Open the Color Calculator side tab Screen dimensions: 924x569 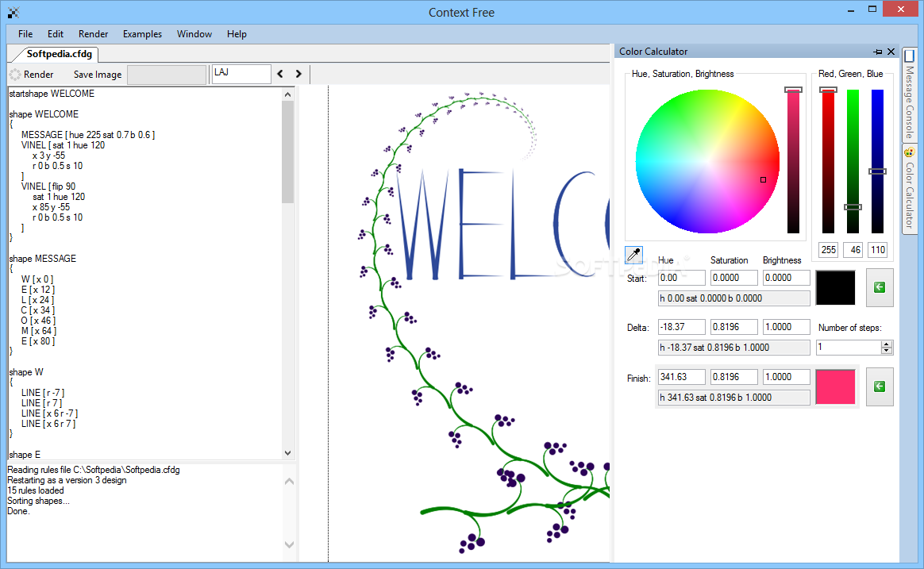[x=909, y=189]
